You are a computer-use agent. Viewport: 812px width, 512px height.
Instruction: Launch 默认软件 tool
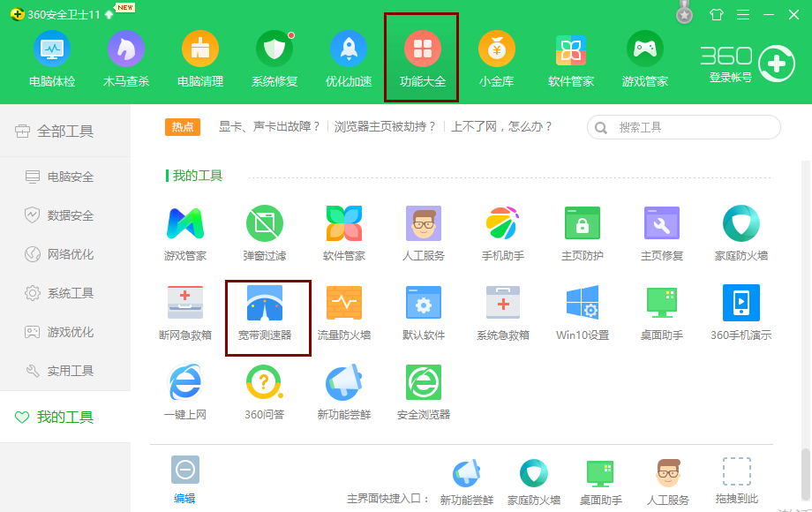[x=423, y=312]
